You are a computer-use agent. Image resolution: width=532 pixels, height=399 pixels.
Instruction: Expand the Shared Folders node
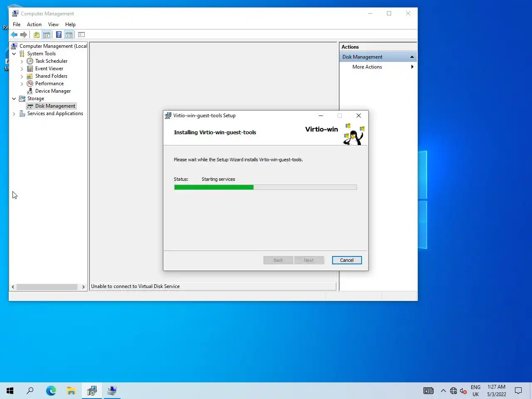click(x=22, y=76)
